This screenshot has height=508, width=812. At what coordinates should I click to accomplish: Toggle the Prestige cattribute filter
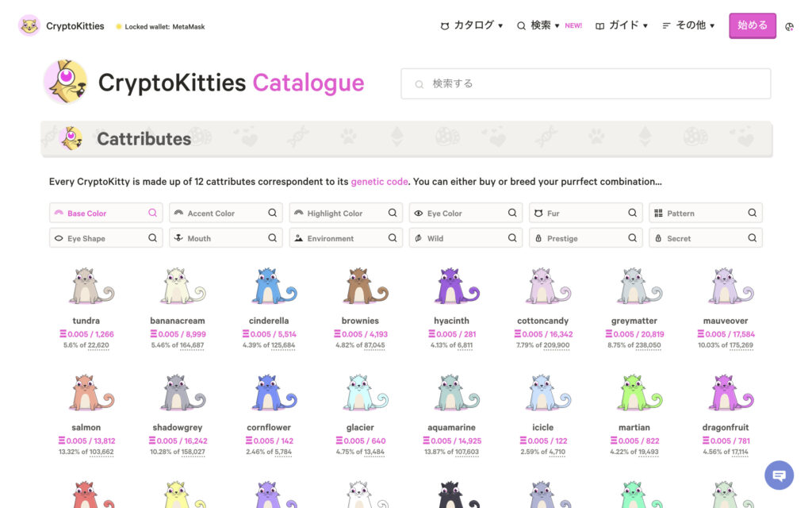[579, 238]
